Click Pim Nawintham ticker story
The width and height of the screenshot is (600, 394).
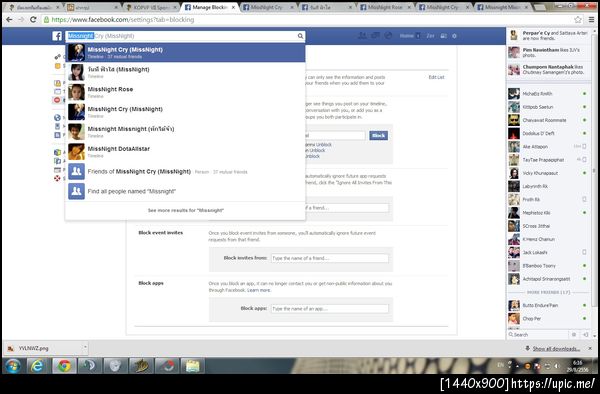coord(548,53)
